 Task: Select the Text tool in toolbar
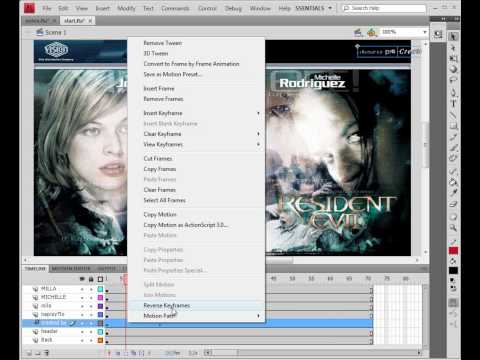[453, 103]
